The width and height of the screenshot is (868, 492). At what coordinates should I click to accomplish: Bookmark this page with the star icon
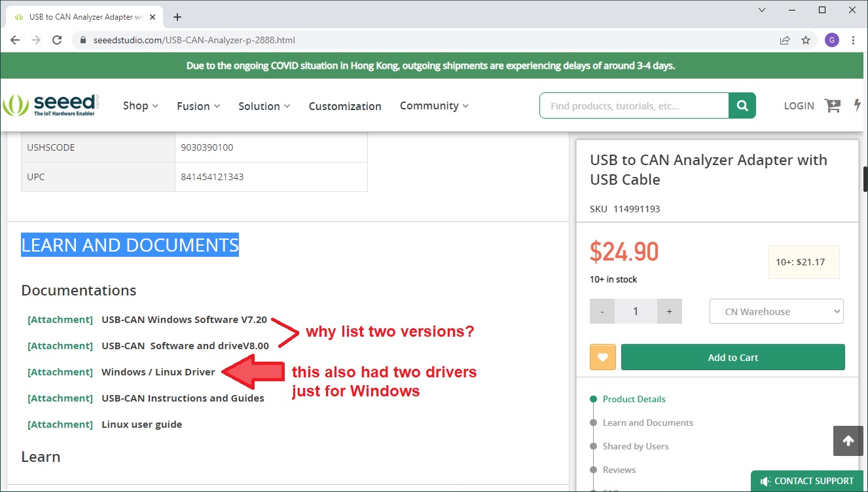(x=806, y=40)
